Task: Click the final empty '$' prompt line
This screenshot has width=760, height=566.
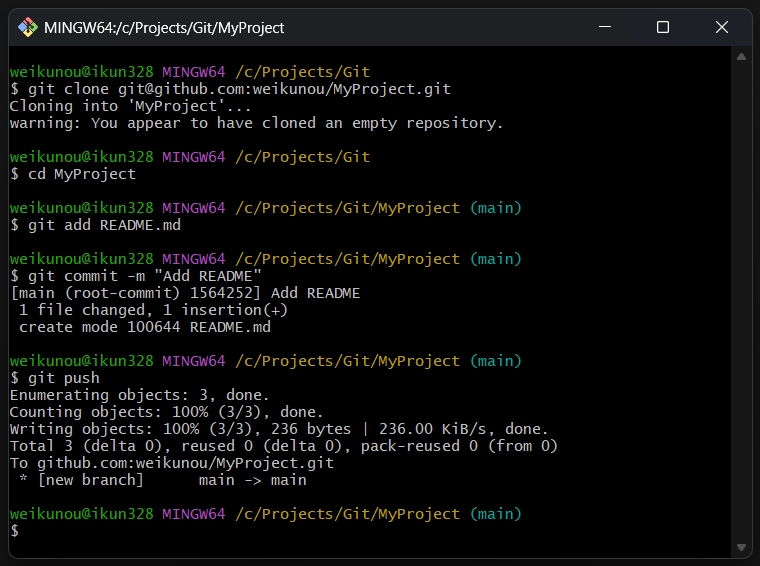Action: point(15,531)
